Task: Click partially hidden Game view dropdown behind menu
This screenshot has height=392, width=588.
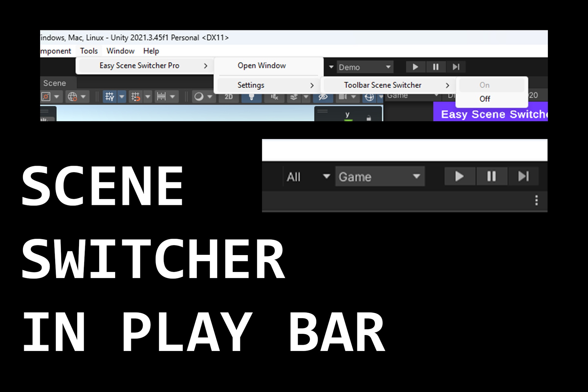Action: [x=413, y=96]
